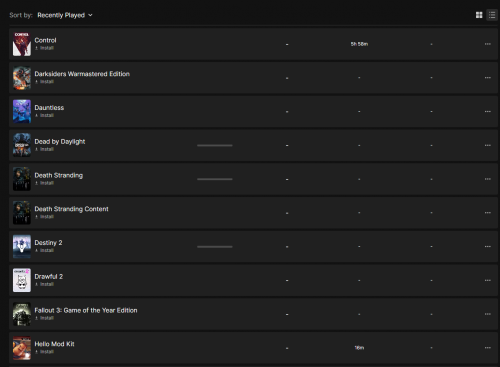Open more options for Darksiders Warmastered Edition

coord(488,78)
